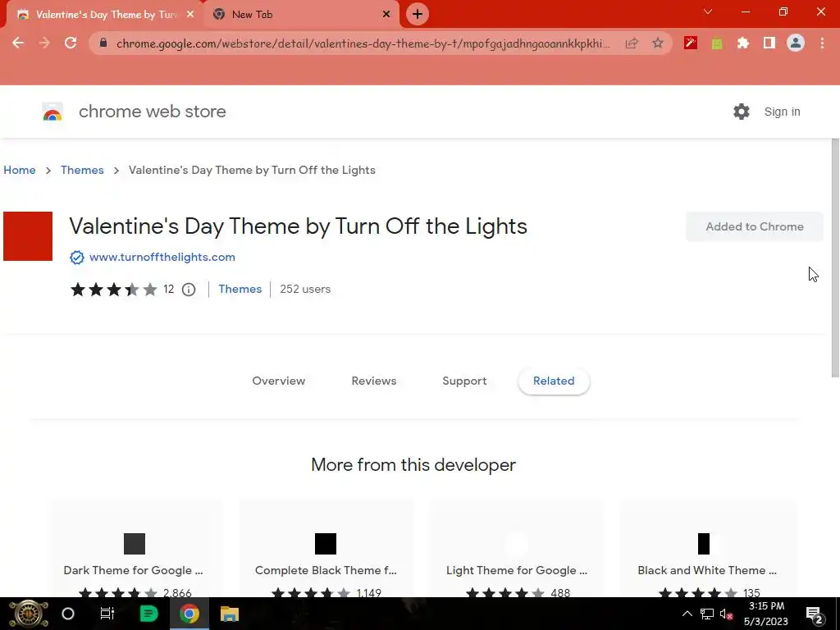The width and height of the screenshot is (840, 630).
Task: Open www.turnoffthelights.com developer link
Action: 162,257
